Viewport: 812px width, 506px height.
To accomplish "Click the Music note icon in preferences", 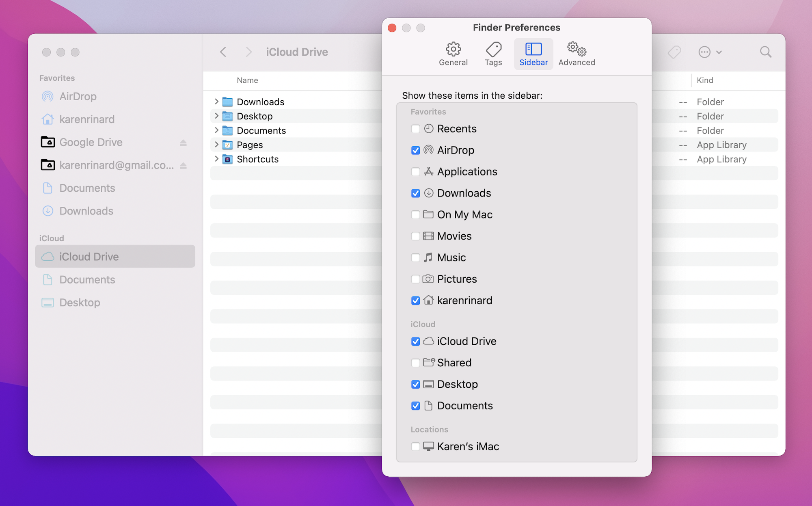I will point(428,257).
